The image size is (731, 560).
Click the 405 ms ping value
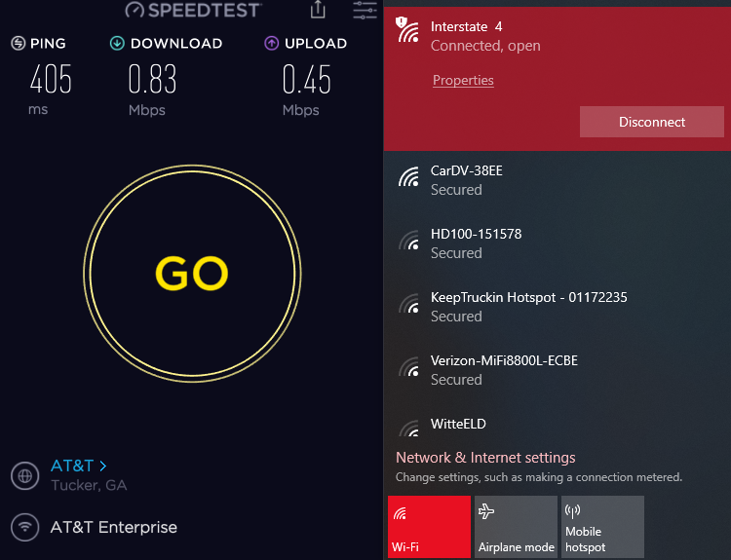51,79
